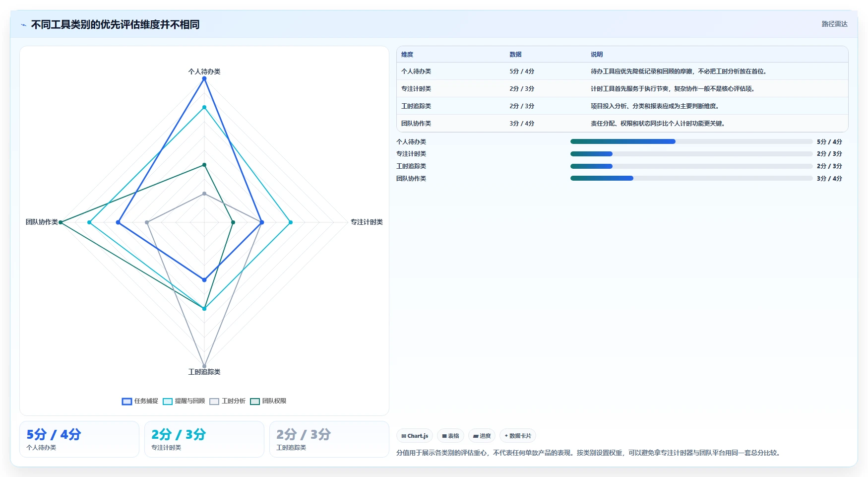Click the description starting 计时工具首先服务于
The height and width of the screenshot is (477, 868).
tap(674, 89)
